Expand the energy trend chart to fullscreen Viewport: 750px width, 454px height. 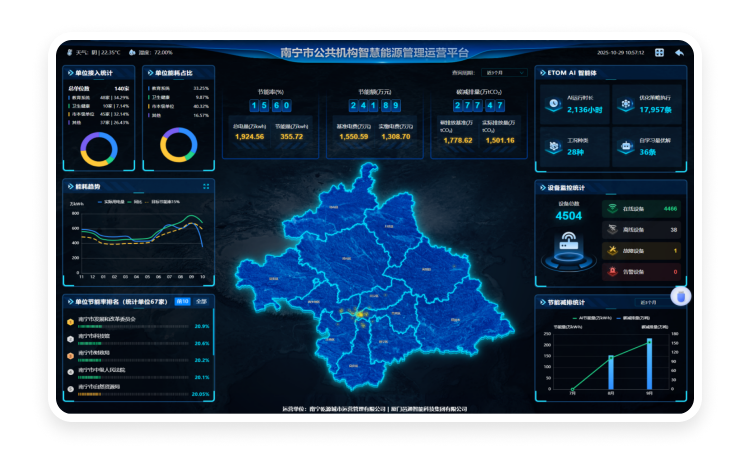click(x=206, y=186)
